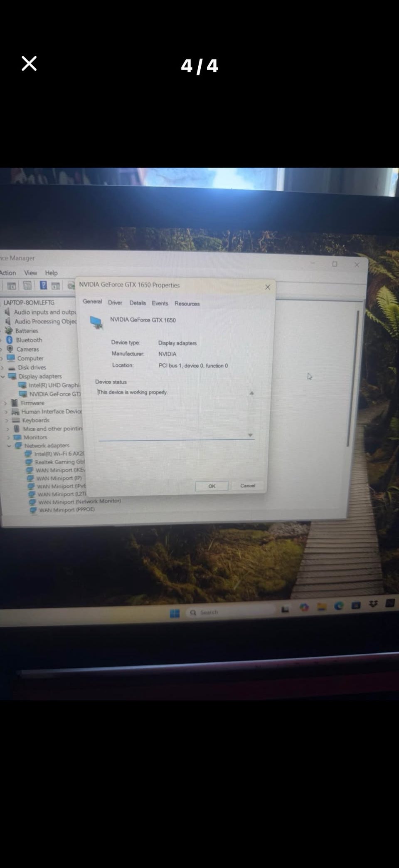Click the Audio Processing Objects icon

[x=8, y=321]
